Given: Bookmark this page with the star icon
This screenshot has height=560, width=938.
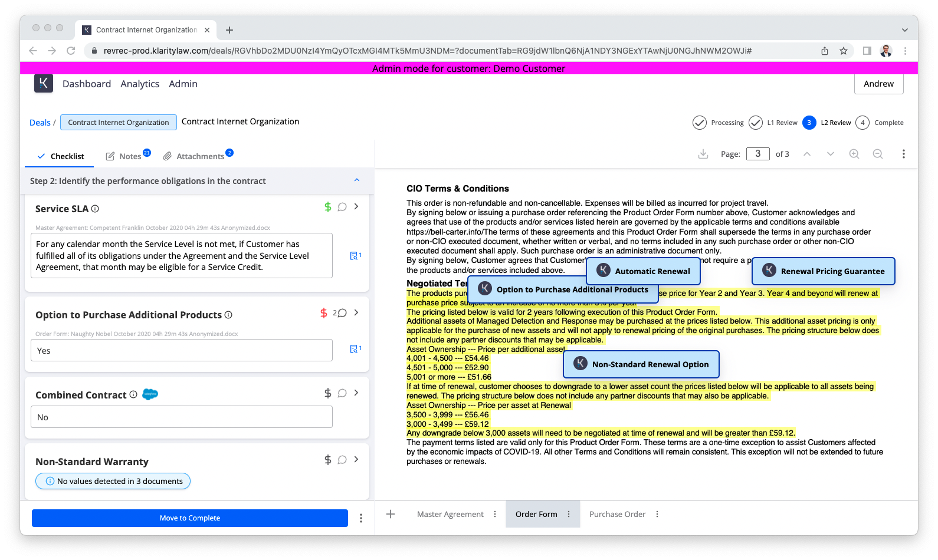Looking at the screenshot, I should pyautogui.click(x=844, y=51).
